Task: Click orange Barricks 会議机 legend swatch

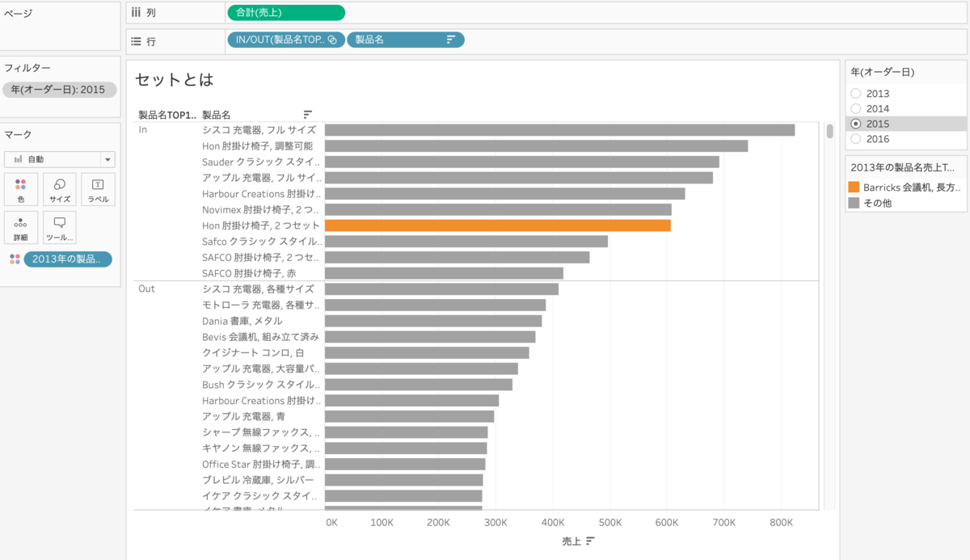Action: point(854,187)
